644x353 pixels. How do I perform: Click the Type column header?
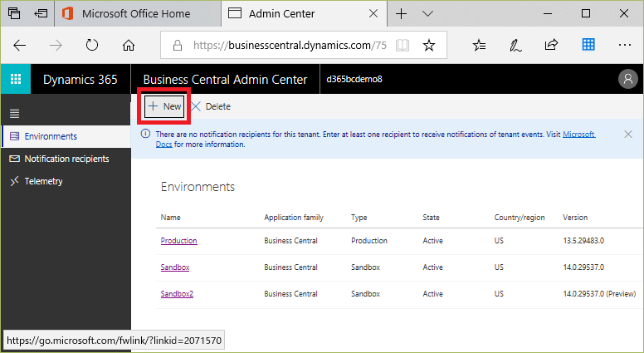coord(359,218)
